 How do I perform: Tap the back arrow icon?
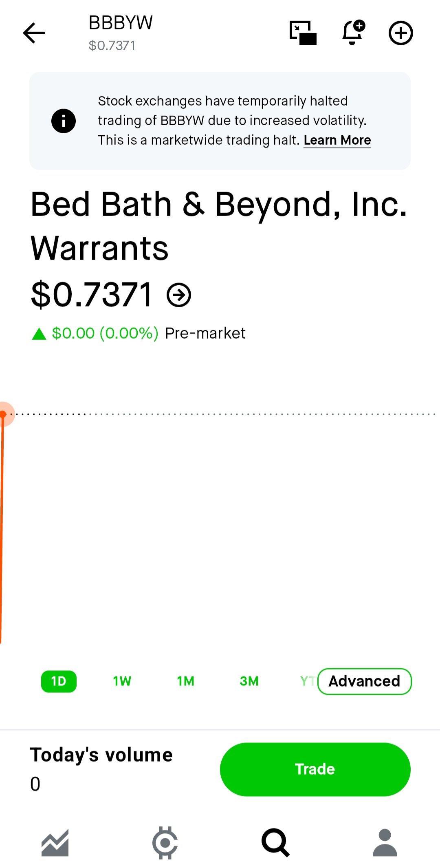click(34, 33)
